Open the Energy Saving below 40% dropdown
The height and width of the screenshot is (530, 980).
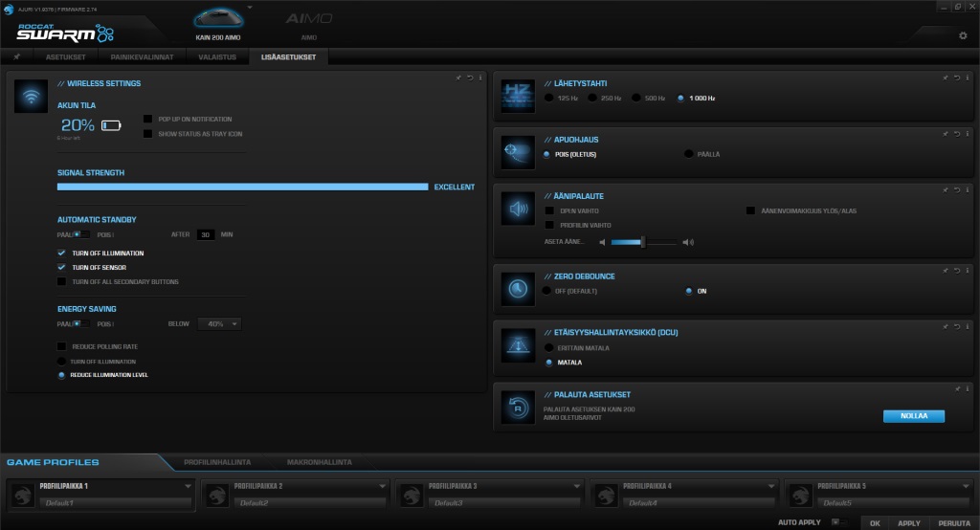coord(219,324)
